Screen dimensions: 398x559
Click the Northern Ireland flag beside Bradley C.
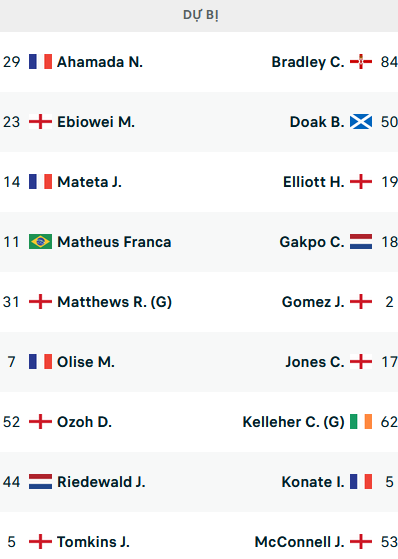[x=361, y=62]
